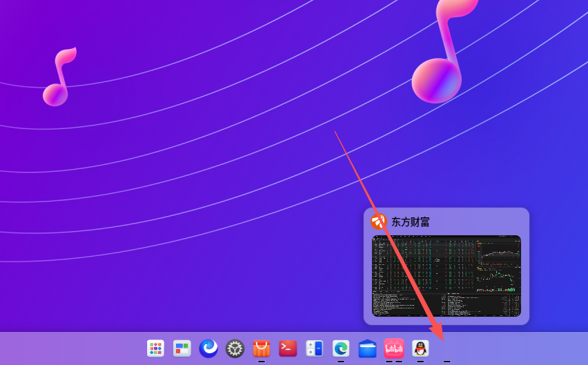Open the multitasking view dock icon
Viewport: 588px width, 365px height.
coord(182,348)
